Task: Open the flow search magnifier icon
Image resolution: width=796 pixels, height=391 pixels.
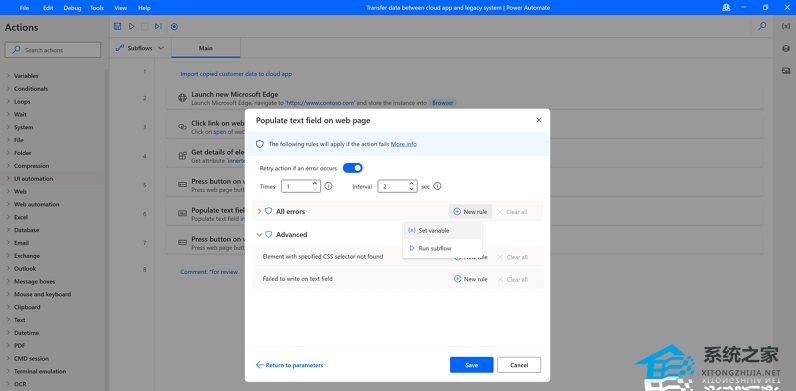Action: tap(761, 26)
